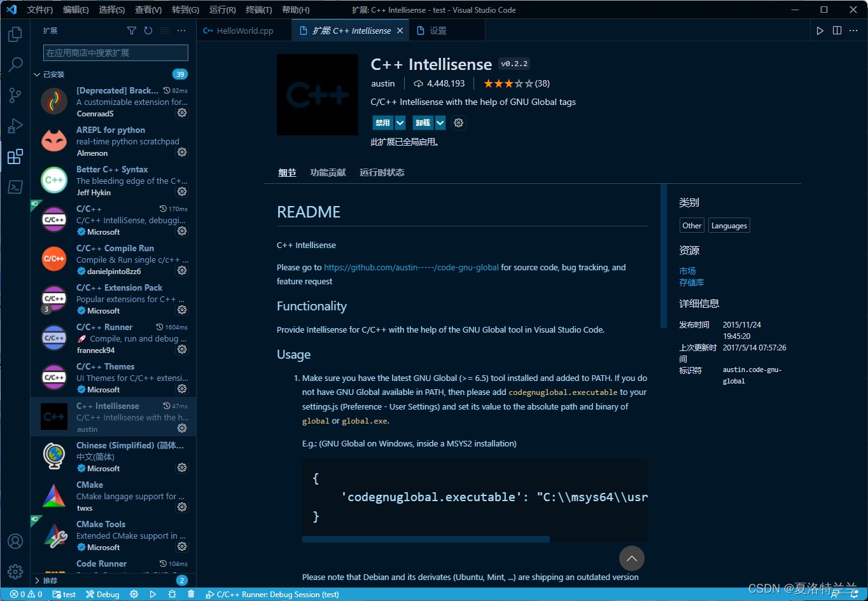Click the 'Other' category tag
This screenshot has width=868, height=601.
coord(692,225)
